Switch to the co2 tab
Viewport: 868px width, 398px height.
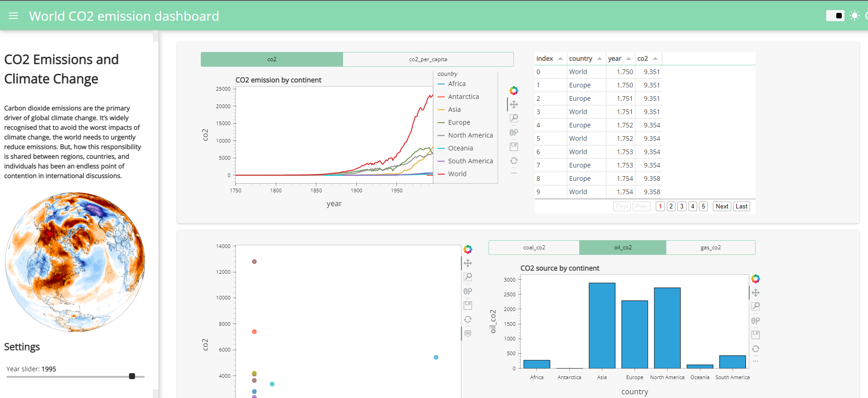272,59
